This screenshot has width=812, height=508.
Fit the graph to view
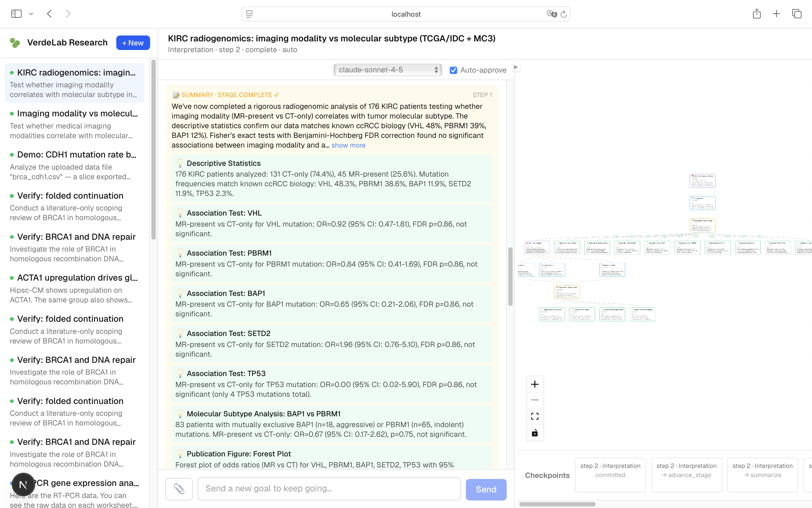pos(535,416)
